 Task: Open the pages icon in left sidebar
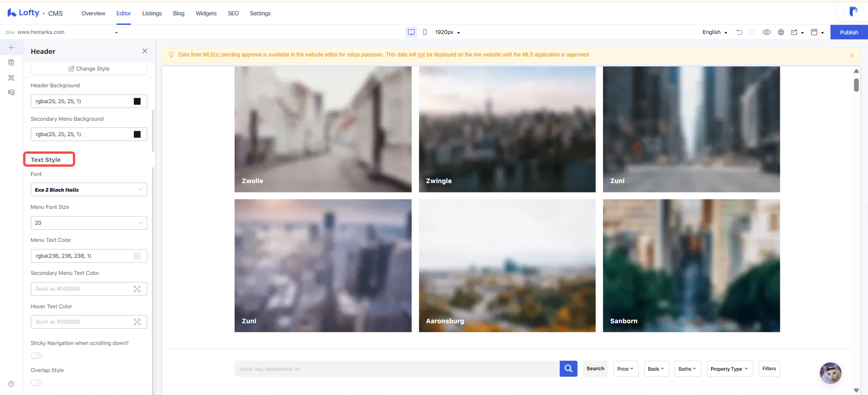click(11, 62)
